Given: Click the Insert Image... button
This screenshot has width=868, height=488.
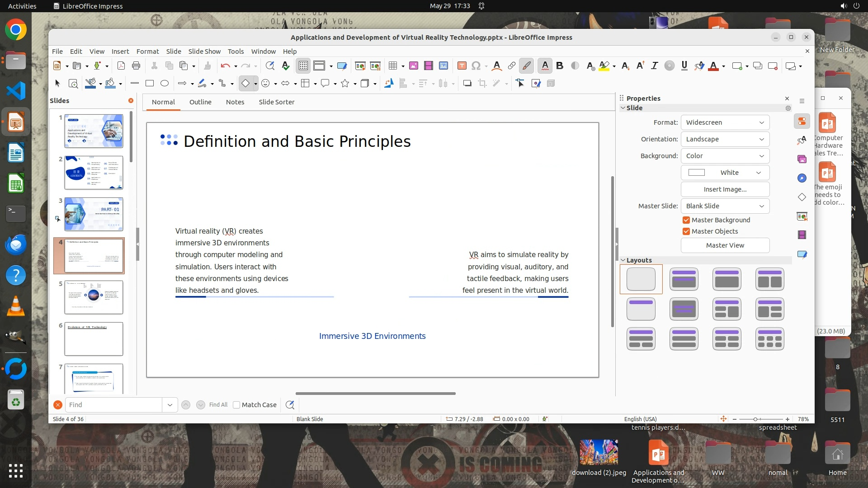Looking at the screenshot, I should pos(725,189).
